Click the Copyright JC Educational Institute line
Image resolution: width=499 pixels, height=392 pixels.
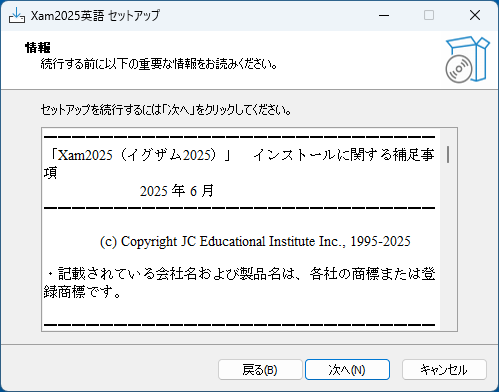[x=255, y=241]
